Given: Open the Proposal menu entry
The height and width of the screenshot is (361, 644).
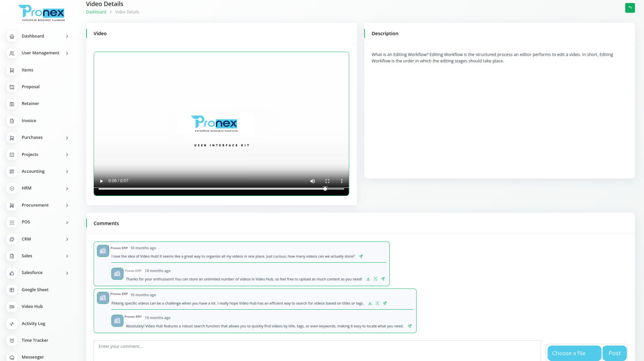Looking at the screenshot, I should pos(30,87).
